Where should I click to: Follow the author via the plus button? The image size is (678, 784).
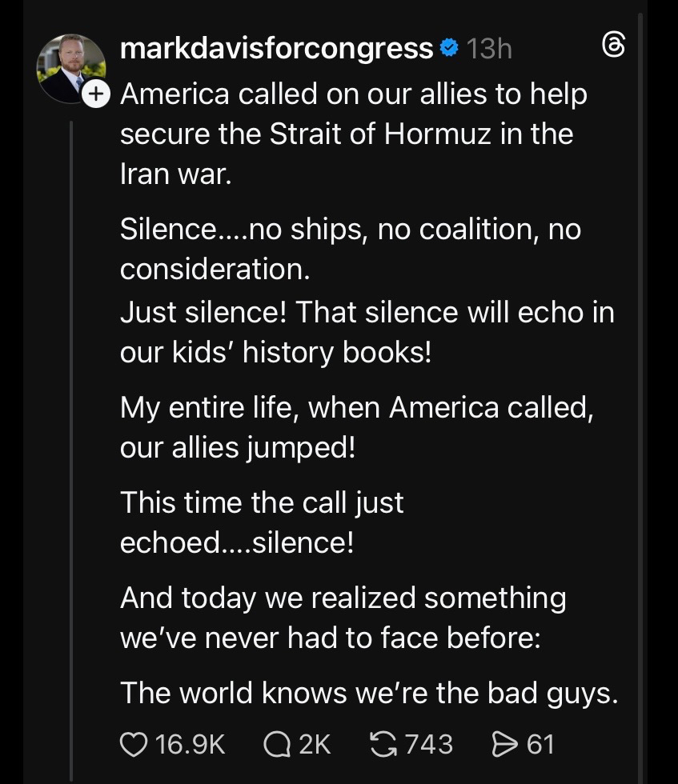point(96,94)
